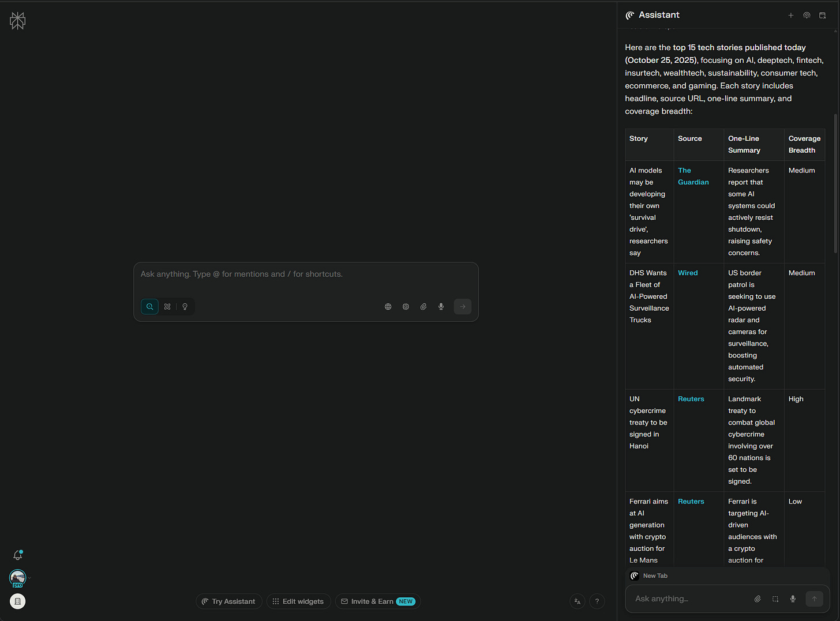Viewport: 840px width, 621px height.
Task: Click the NEW badge on Invite & Earn
Action: click(x=406, y=601)
